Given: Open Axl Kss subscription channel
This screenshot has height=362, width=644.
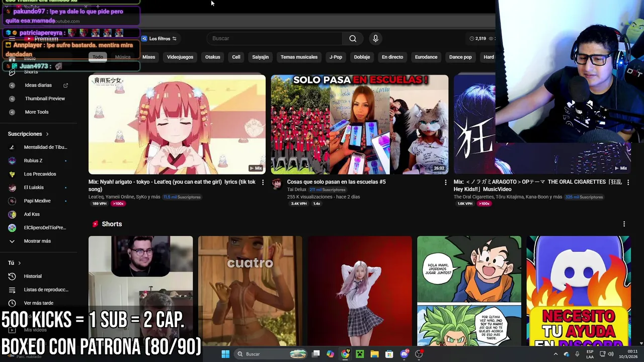Looking at the screenshot, I should point(32,214).
